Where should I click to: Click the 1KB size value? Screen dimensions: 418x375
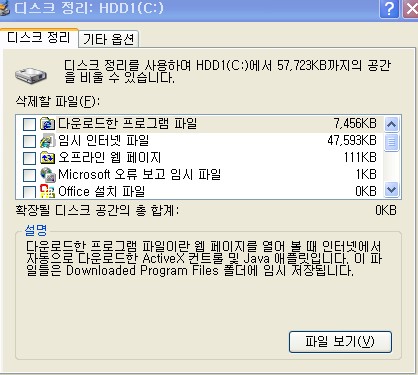pos(366,174)
